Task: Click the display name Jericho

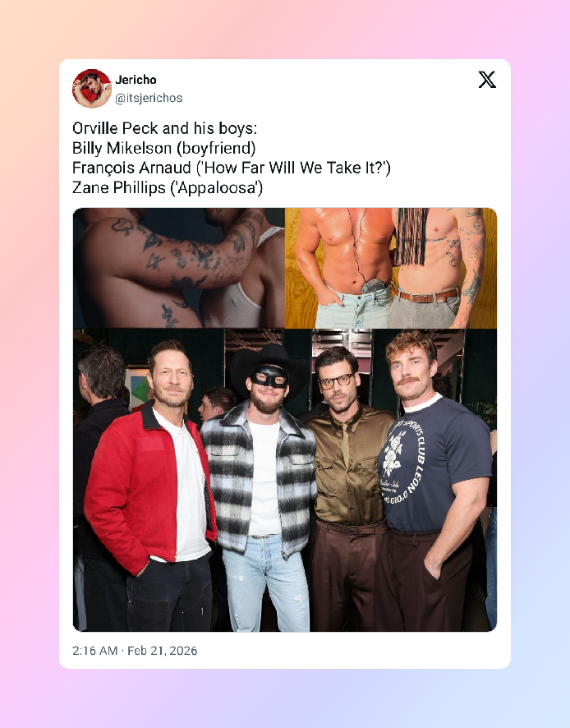Action: pyautogui.click(x=136, y=80)
